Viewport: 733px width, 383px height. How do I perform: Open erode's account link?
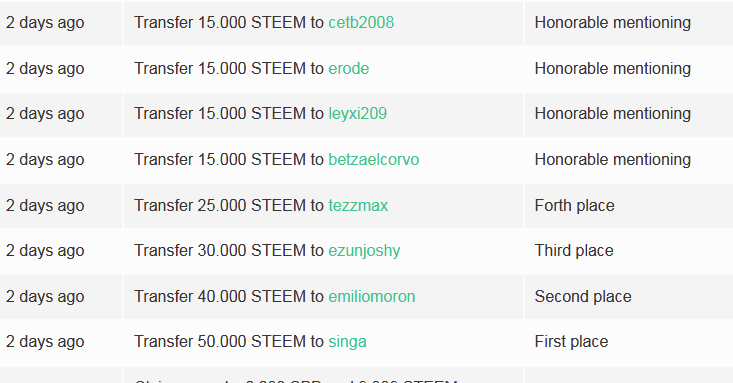[349, 68]
